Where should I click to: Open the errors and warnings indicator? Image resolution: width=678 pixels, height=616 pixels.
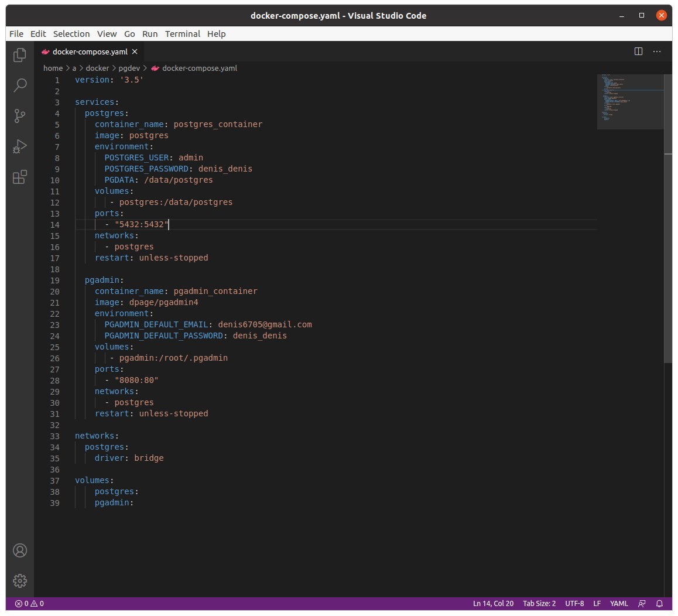[x=29, y=604]
